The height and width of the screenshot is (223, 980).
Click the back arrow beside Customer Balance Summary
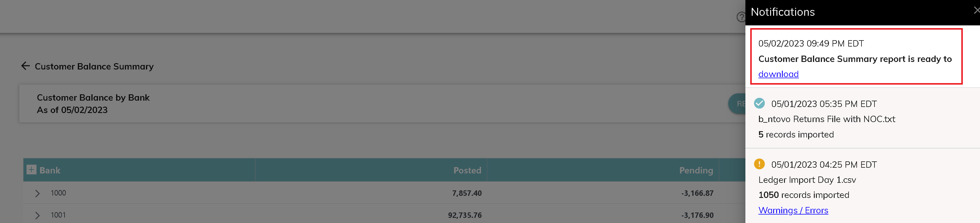pyautogui.click(x=26, y=66)
